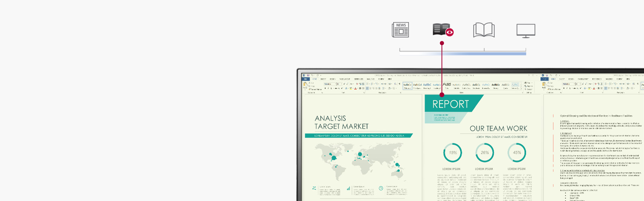Click the reader mode icon with eye badge
This screenshot has width=644, height=201.
coord(442,30)
